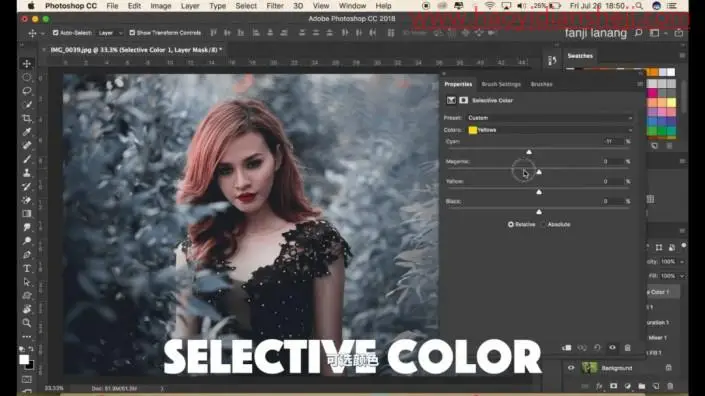Select the Elliptical Marquee tool
Screen dimensions: 705x396
[x=27, y=77]
